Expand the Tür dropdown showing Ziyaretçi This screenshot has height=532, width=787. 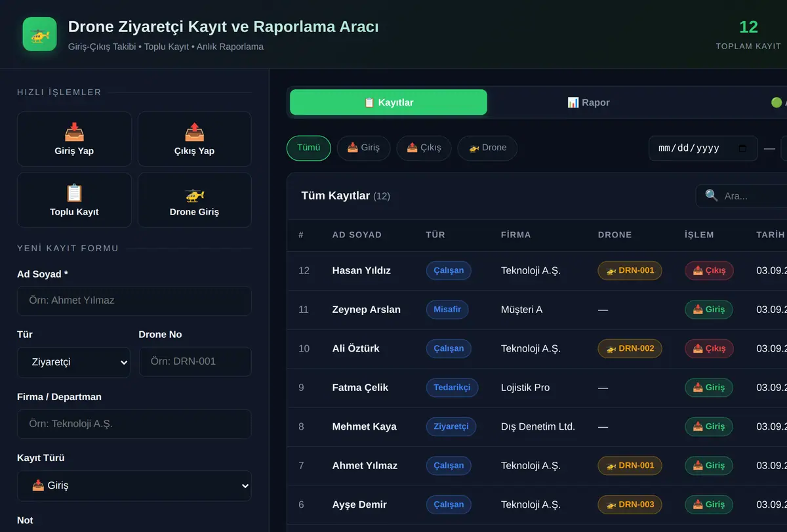point(74,362)
